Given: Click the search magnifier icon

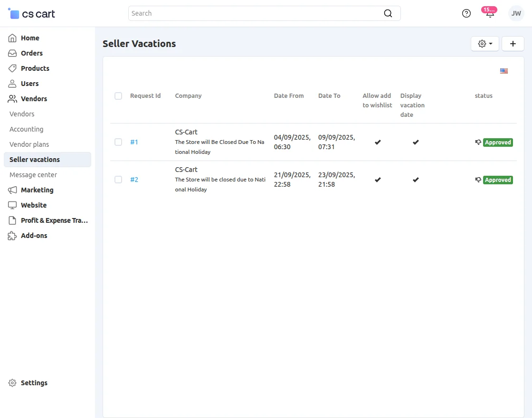Looking at the screenshot, I should 388,13.
